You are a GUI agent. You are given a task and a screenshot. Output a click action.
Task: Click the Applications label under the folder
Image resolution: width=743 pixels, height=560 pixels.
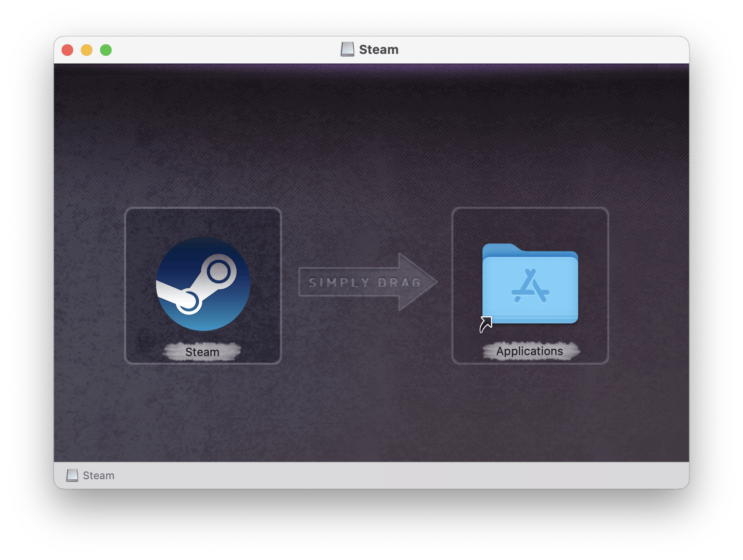[x=530, y=351]
